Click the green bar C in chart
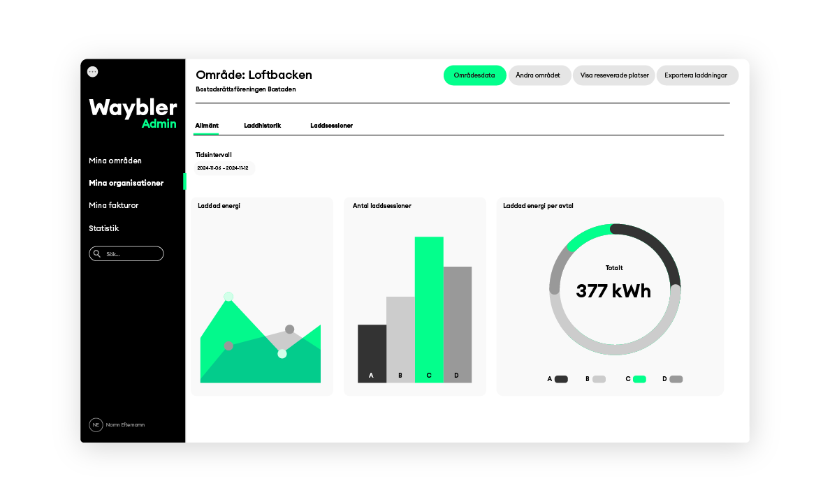This screenshot has height=504, width=830. click(x=429, y=307)
